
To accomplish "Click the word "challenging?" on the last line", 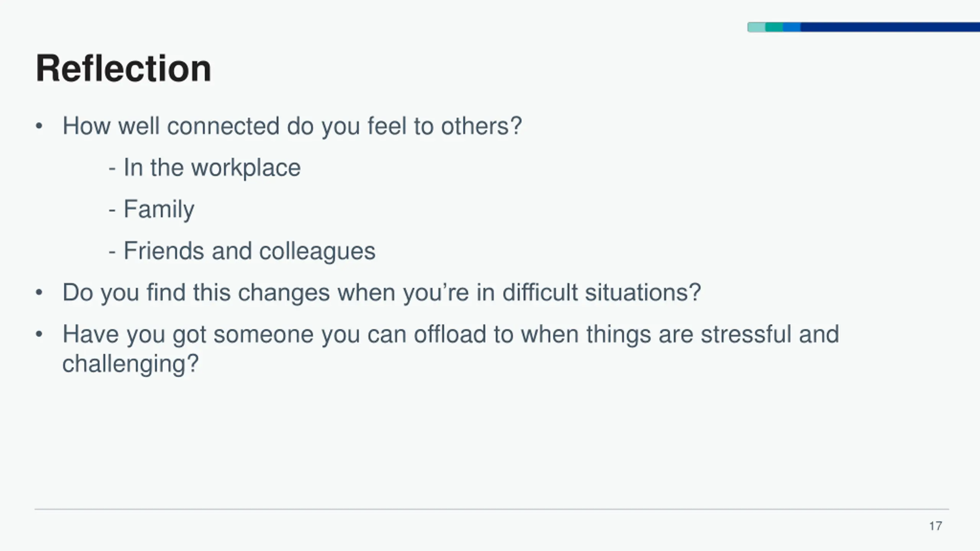I will coord(130,364).
